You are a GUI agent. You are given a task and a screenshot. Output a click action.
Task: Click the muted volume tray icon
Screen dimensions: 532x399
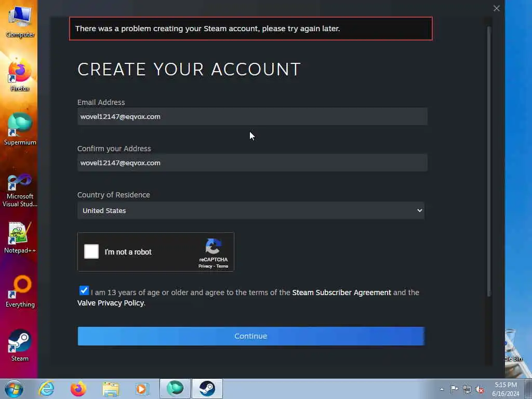point(480,390)
